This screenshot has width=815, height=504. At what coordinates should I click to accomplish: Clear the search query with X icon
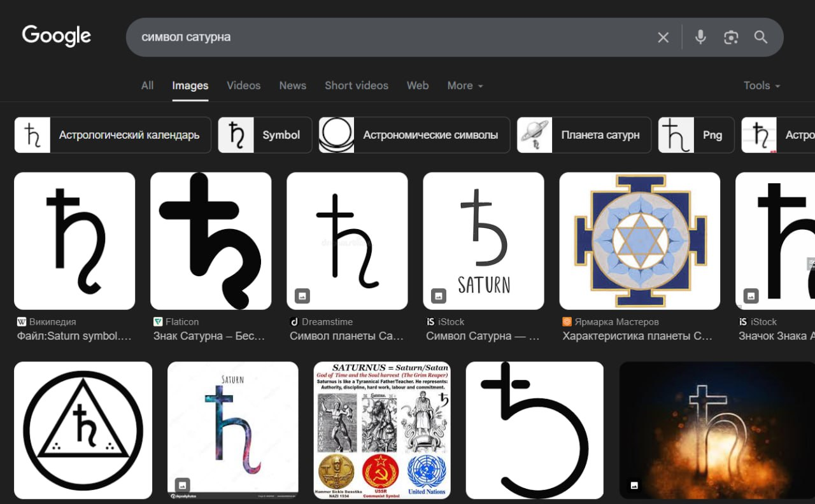click(x=663, y=38)
